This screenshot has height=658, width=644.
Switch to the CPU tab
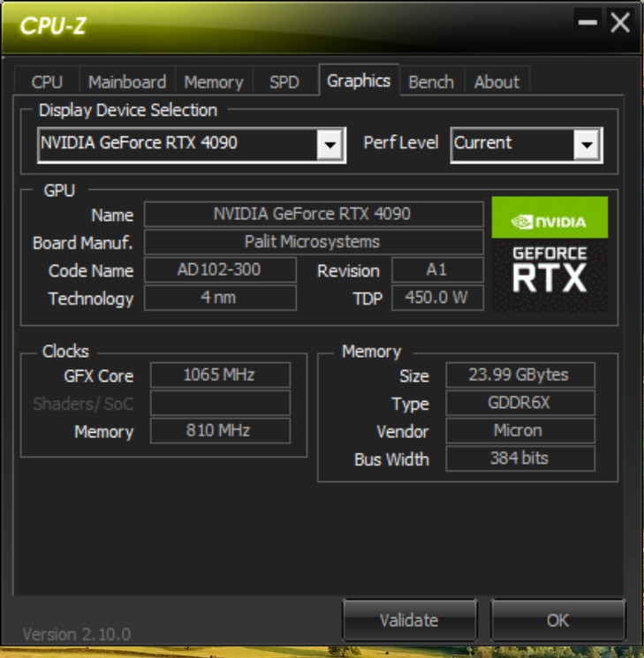tap(47, 82)
